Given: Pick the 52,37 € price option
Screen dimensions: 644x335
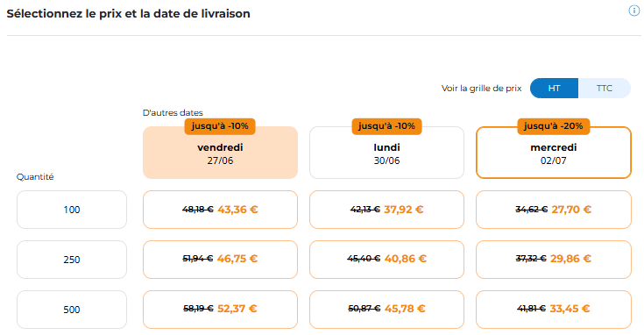Looking at the screenshot, I should pos(220,310).
